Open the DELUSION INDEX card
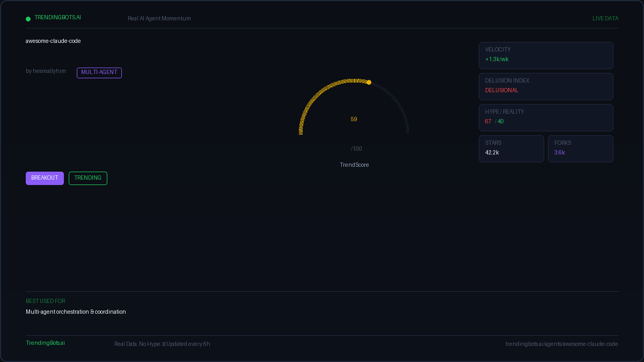 (x=546, y=86)
